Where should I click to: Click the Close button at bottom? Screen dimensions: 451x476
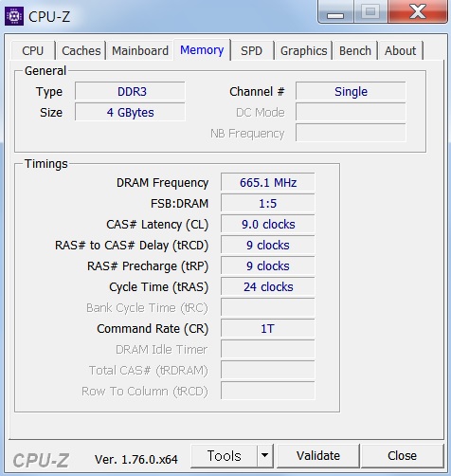point(403,455)
